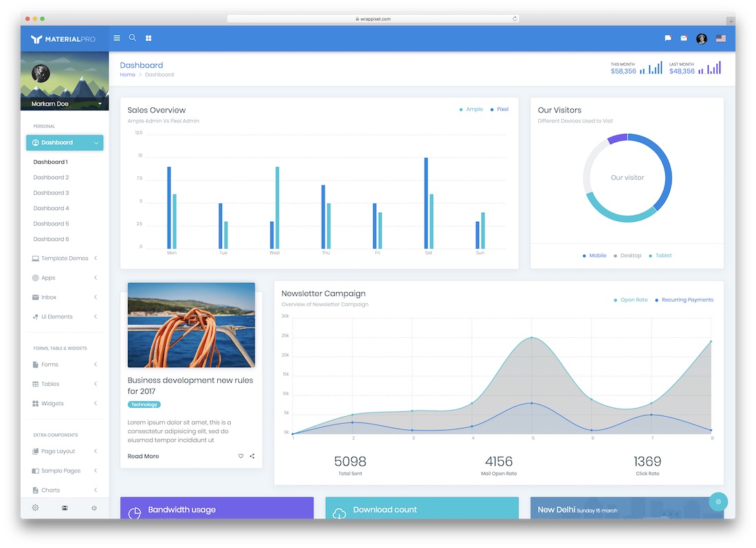Click the Widgets sidebar icon
The height and width of the screenshot is (548, 756).
(35, 404)
